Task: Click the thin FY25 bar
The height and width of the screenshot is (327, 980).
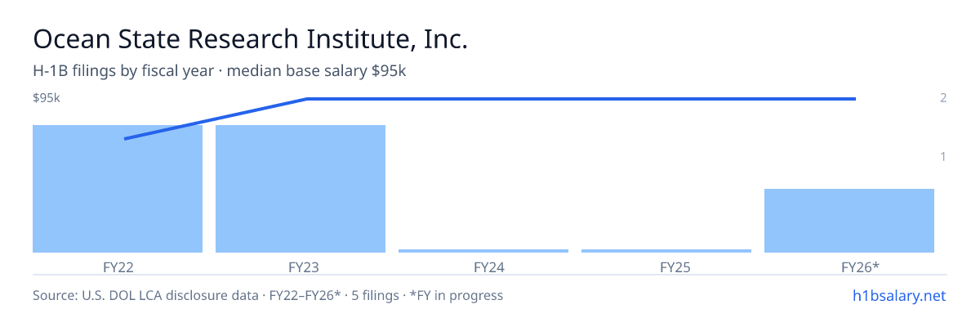Action: click(666, 251)
